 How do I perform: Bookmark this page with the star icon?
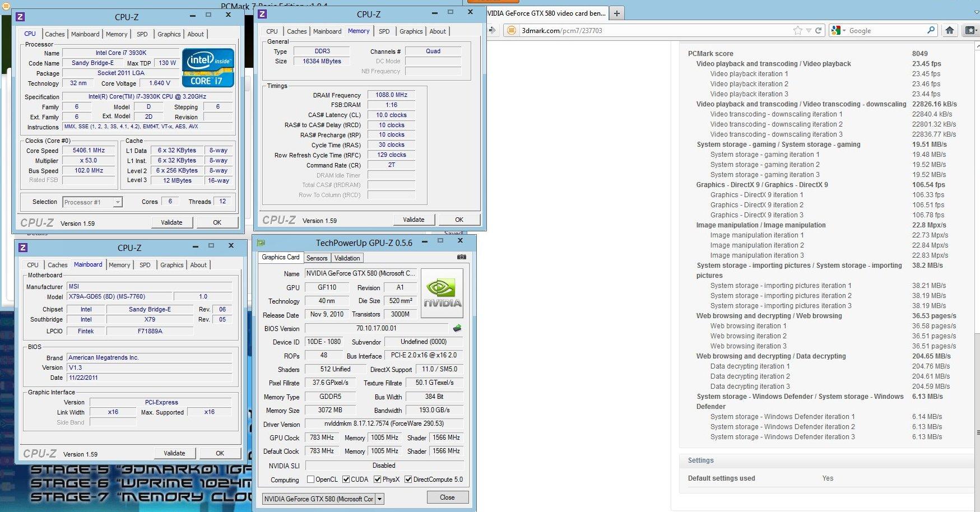pyautogui.click(x=797, y=30)
